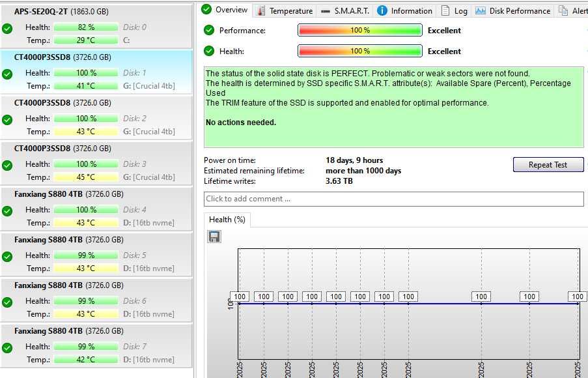588x378 pixels.
Task: Click status check icon for Disk 7
Action: pos(7,348)
